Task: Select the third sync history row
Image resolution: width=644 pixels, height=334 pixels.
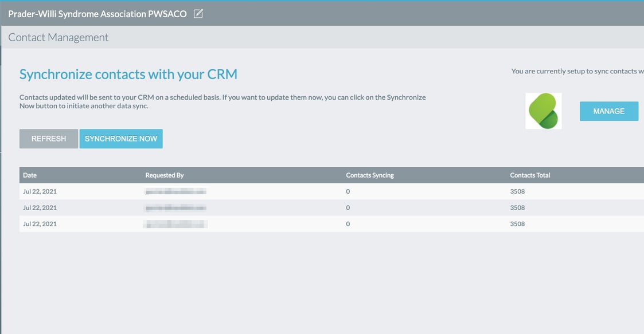Action: (x=229, y=223)
